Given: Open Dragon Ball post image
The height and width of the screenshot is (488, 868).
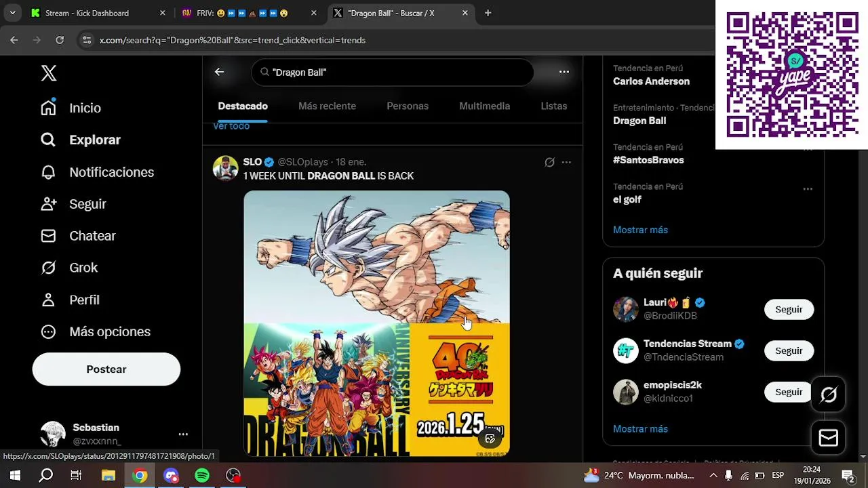Looking at the screenshot, I should [376, 323].
